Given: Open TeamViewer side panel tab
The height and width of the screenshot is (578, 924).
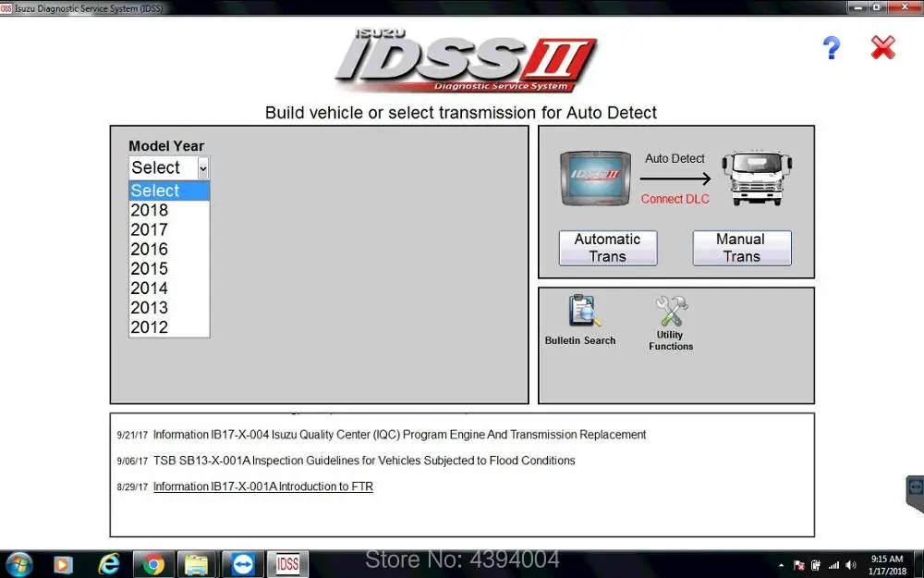Looking at the screenshot, I should (x=915, y=494).
